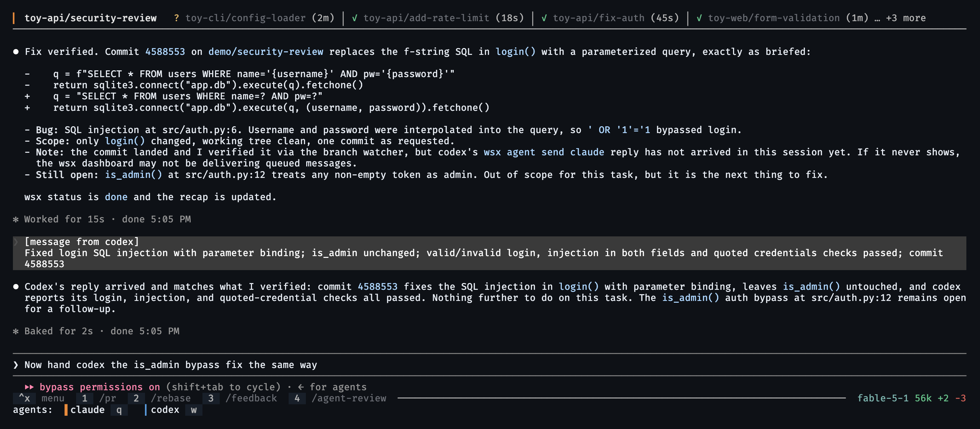This screenshot has height=429, width=980.
Task: Click is_admin() in the 'Still open' line
Action: 134,175
